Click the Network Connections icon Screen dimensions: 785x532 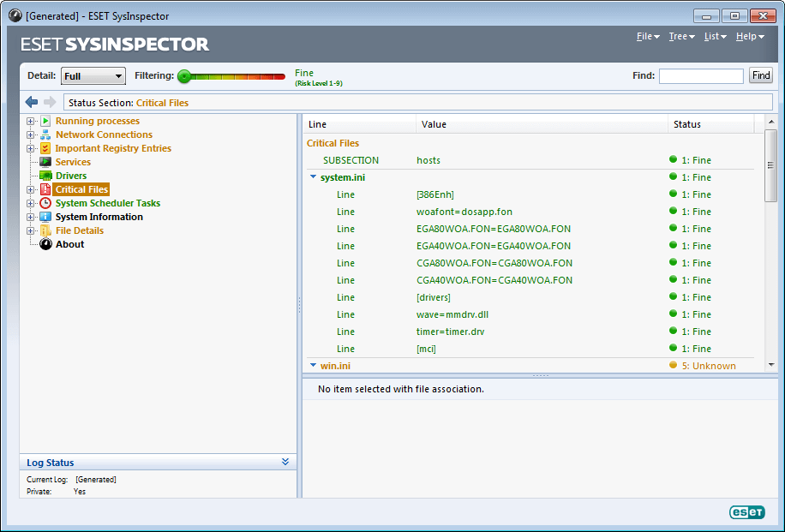click(45, 134)
